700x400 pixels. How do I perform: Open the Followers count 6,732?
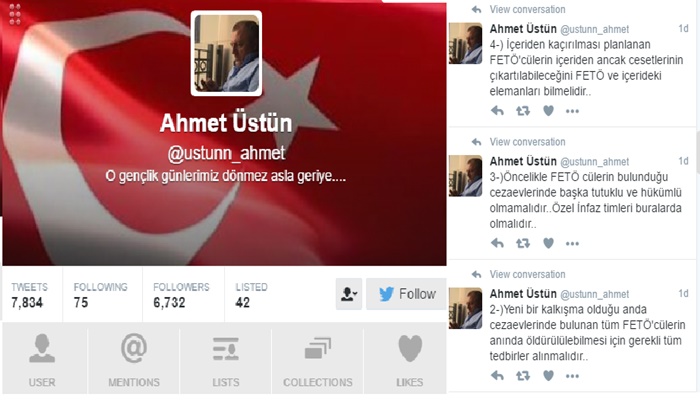181,295
